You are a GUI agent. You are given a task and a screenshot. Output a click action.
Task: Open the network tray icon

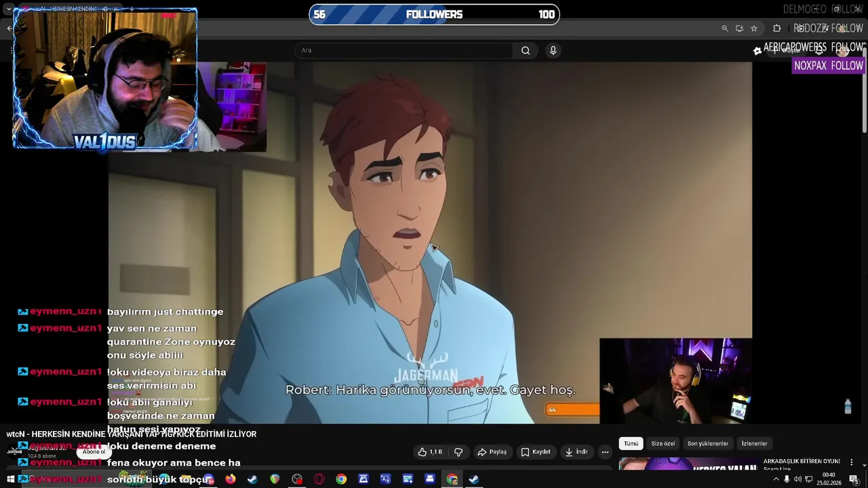tap(808, 479)
